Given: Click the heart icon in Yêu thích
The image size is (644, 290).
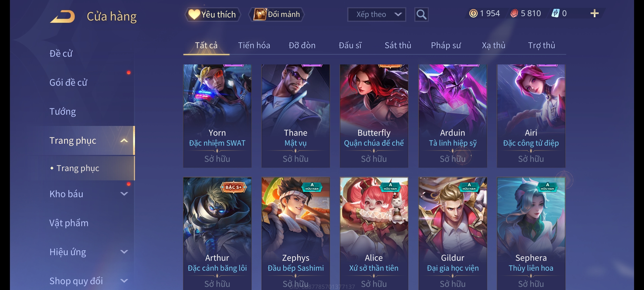Looking at the screenshot, I should (194, 14).
